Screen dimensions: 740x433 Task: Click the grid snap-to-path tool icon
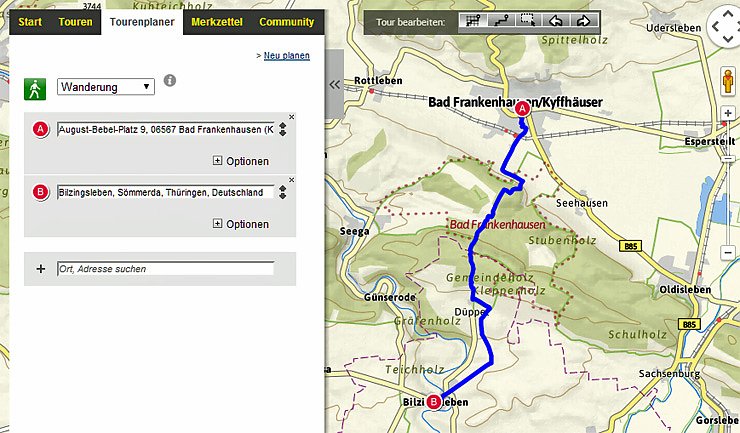tap(472, 21)
